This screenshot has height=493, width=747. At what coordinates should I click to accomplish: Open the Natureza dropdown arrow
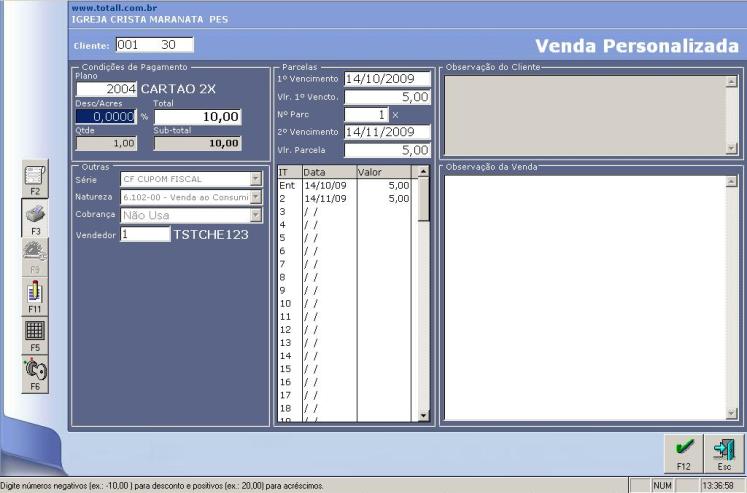pos(256,197)
